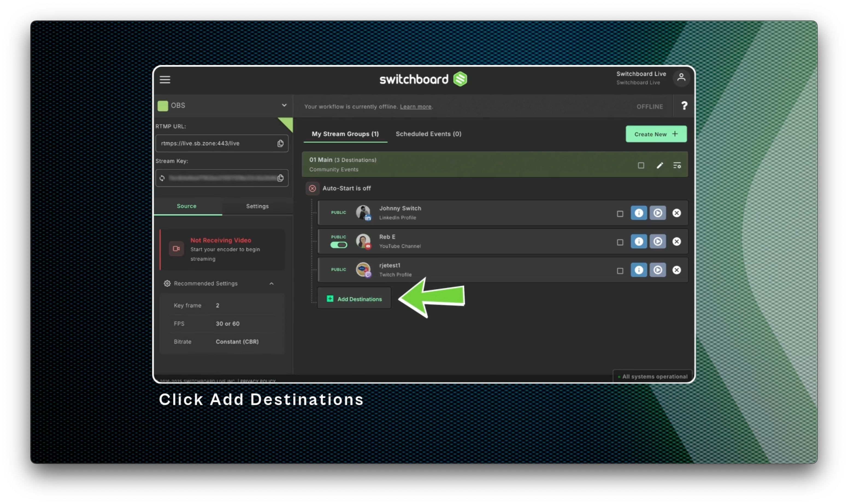Click the Create New button
848x504 pixels.
click(x=656, y=134)
